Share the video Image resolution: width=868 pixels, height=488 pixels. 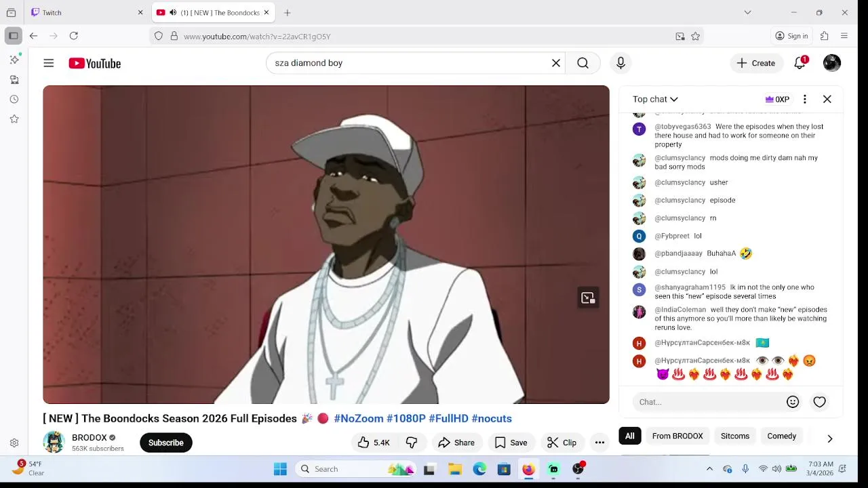point(456,443)
